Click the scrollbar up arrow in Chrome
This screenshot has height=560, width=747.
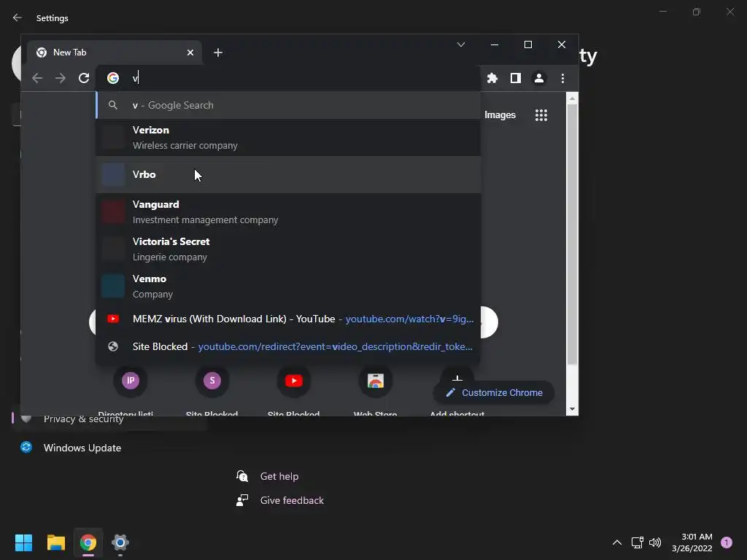pyautogui.click(x=572, y=98)
